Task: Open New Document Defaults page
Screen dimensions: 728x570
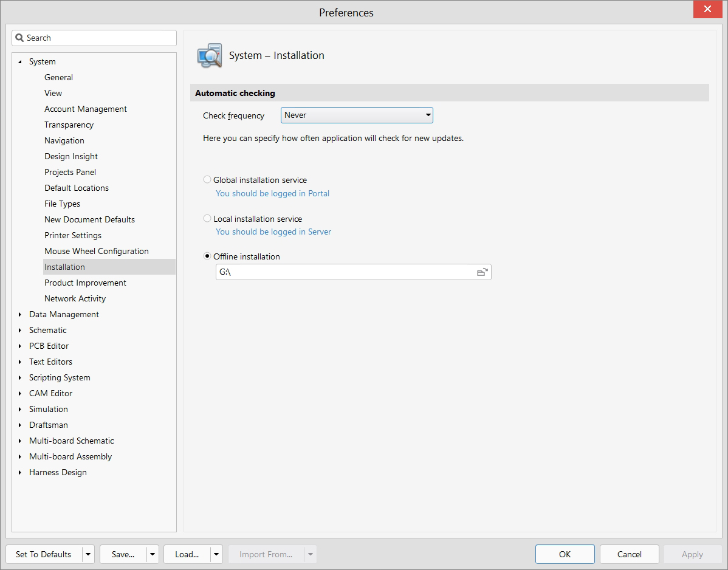Action: [x=89, y=219]
